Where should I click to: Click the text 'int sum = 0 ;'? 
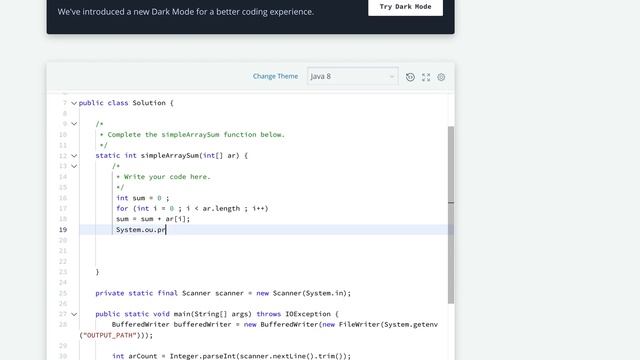(142, 198)
